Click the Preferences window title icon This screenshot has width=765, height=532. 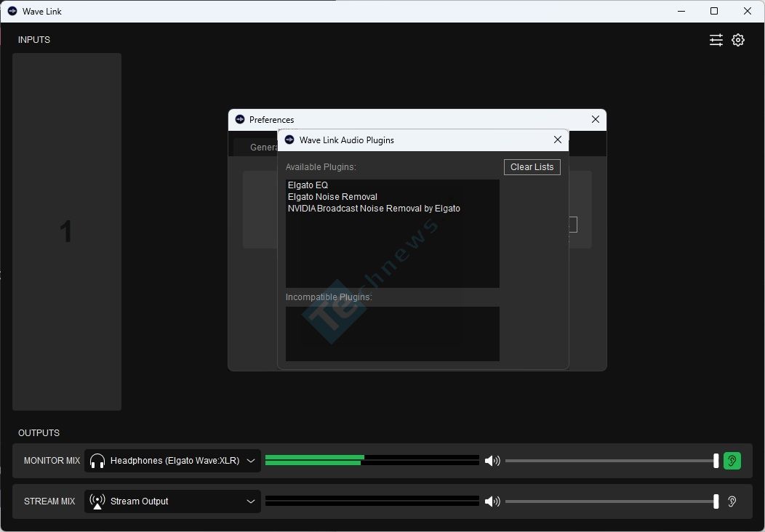239,119
